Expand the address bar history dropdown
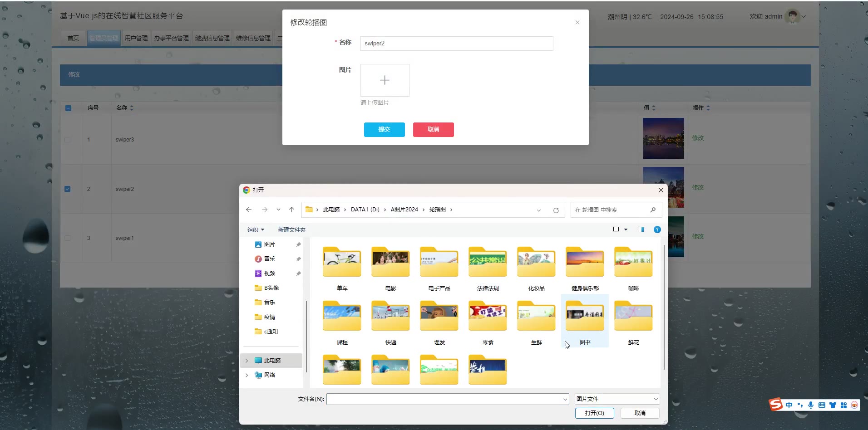This screenshot has width=868, height=430. click(x=539, y=210)
